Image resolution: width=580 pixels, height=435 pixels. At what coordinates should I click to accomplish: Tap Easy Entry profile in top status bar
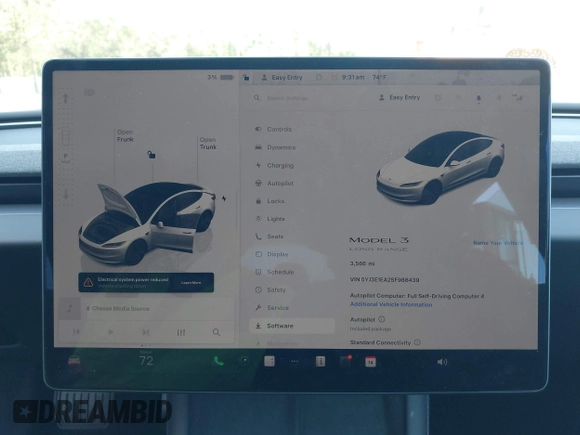pos(282,78)
